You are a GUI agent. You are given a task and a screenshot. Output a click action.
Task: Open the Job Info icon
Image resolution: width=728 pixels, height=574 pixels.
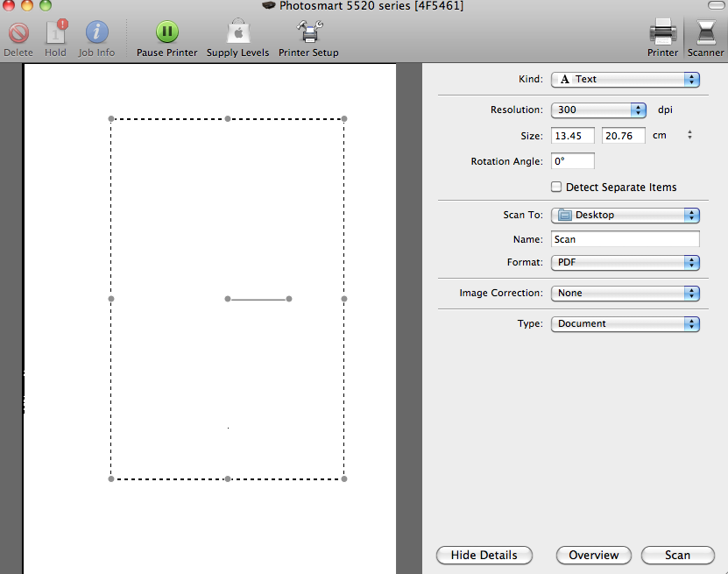[96, 32]
